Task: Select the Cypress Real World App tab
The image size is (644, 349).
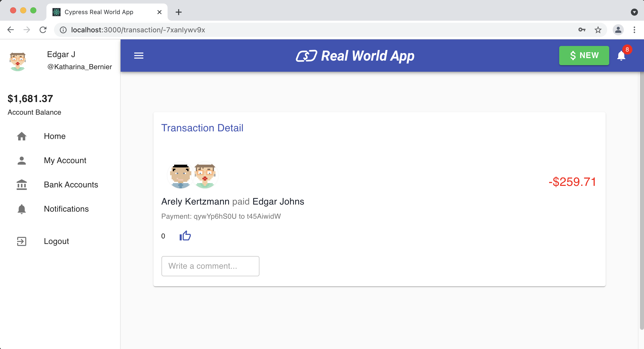Action: [98, 12]
